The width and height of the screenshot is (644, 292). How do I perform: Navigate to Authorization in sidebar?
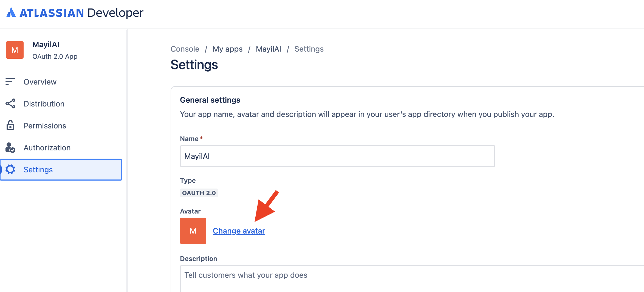pyautogui.click(x=47, y=148)
